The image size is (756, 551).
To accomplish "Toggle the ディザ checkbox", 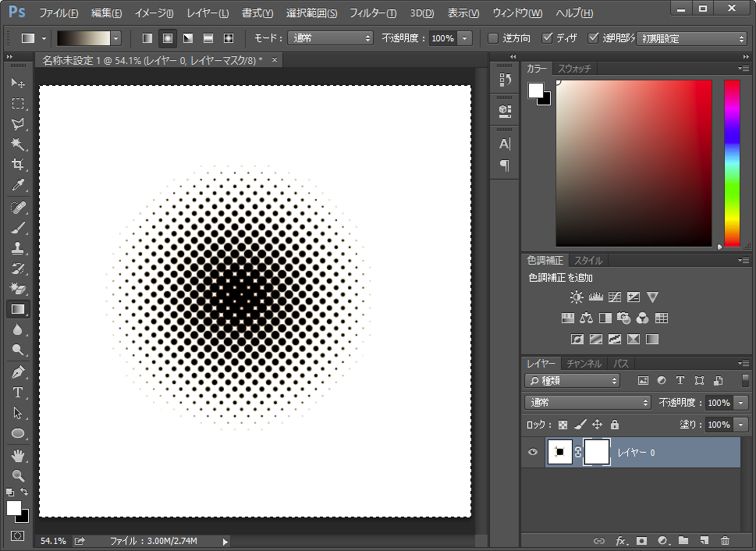I will [547, 38].
